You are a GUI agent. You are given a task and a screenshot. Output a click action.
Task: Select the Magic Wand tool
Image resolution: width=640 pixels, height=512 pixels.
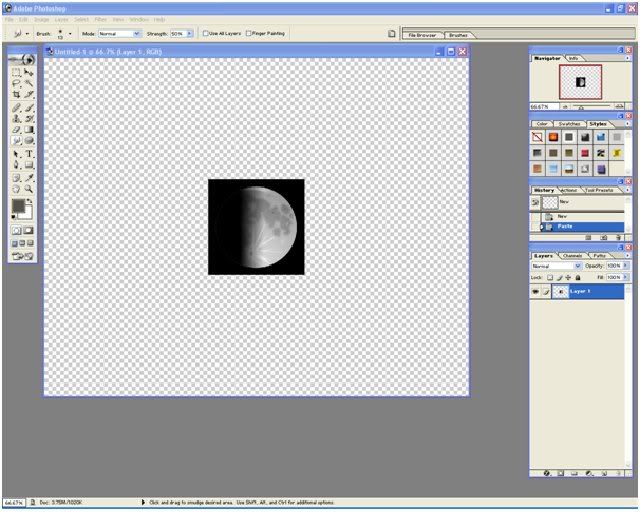pos(29,83)
